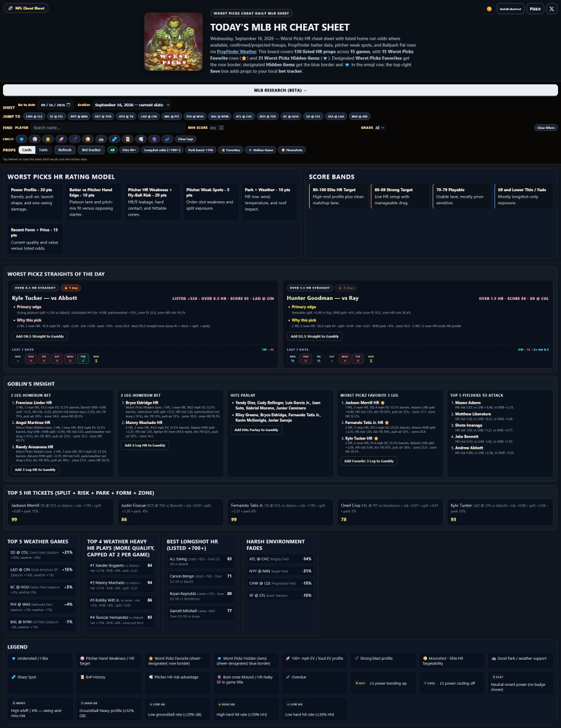Filter by the scroll emoji tag
Image resolution: width=561 pixels, height=728 pixels.
click(x=127, y=139)
